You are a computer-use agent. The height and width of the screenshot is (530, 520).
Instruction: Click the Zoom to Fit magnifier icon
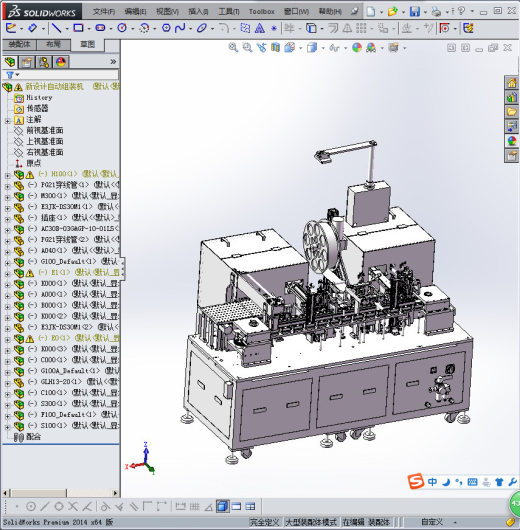pos(233,47)
